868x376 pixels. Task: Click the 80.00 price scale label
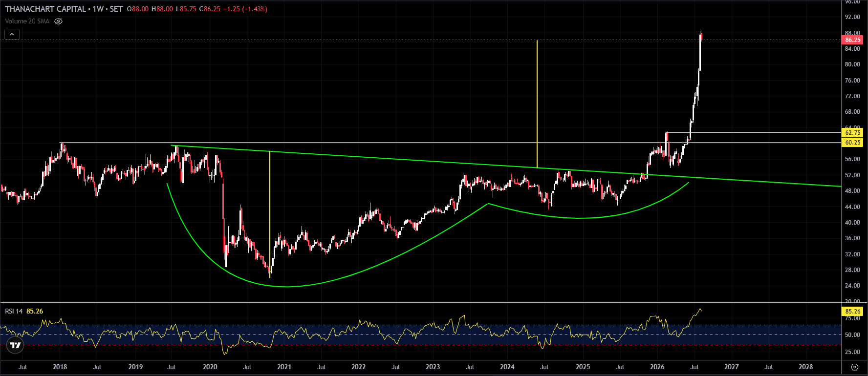(x=852, y=64)
